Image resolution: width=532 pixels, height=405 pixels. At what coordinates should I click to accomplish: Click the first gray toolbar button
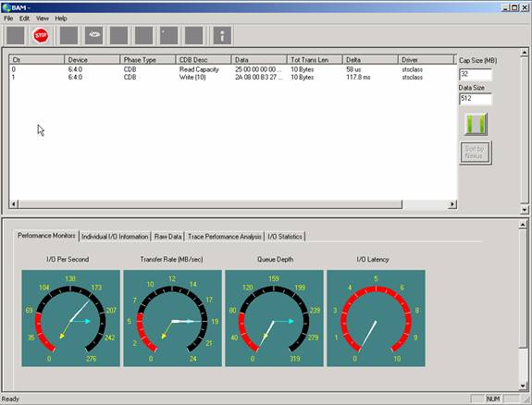[x=16, y=35]
